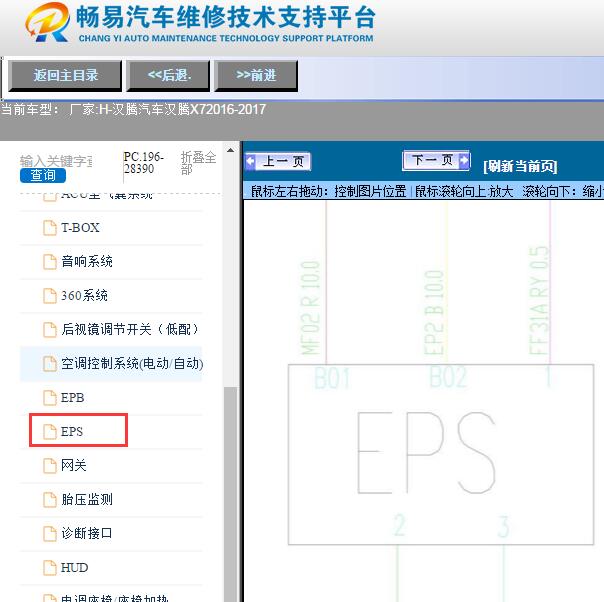Click document icon beside EPS

pyautogui.click(x=50, y=431)
